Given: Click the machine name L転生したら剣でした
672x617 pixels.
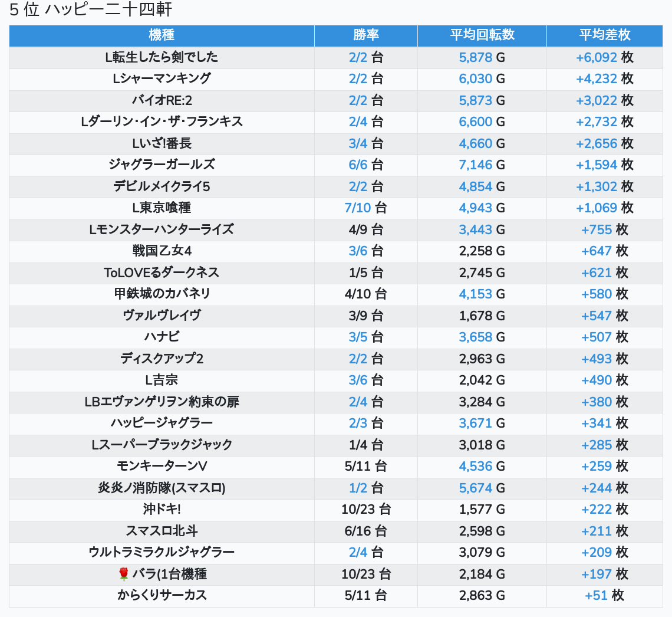Looking at the screenshot, I should point(162,57).
